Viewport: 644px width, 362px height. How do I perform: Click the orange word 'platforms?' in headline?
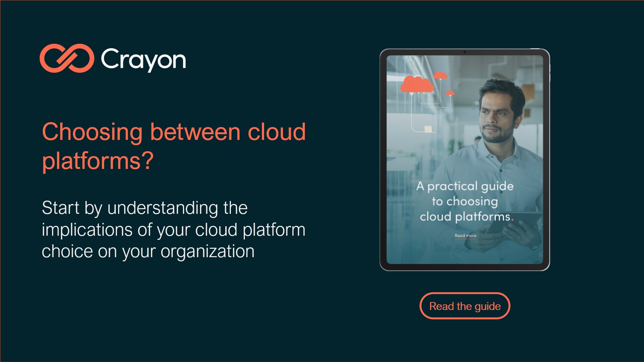(98, 161)
